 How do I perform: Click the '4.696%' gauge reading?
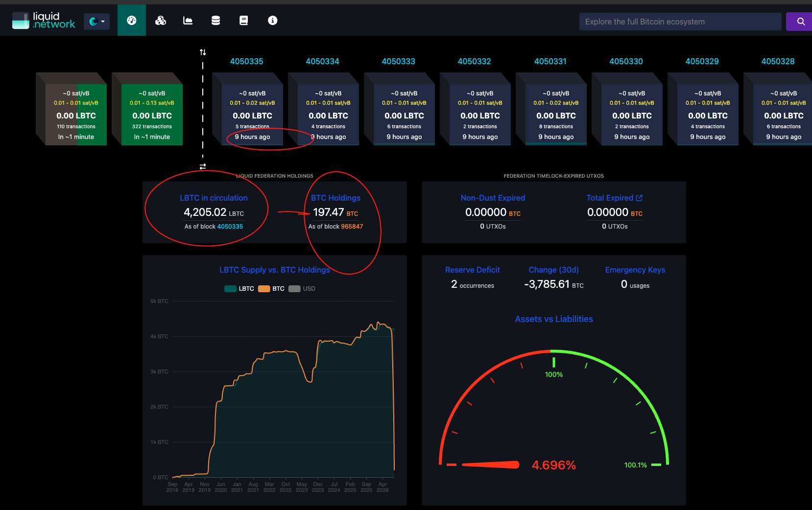(554, 465)
